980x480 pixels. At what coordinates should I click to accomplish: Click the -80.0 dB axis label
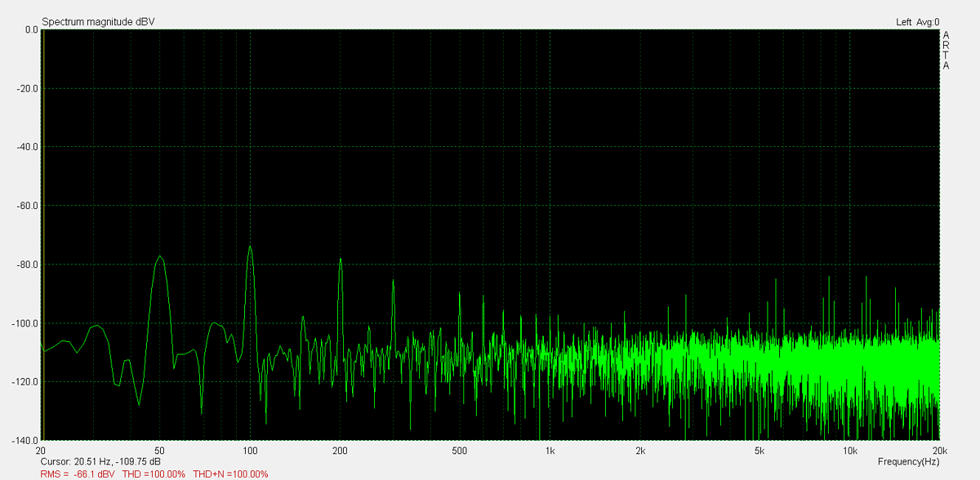(26, 264)
